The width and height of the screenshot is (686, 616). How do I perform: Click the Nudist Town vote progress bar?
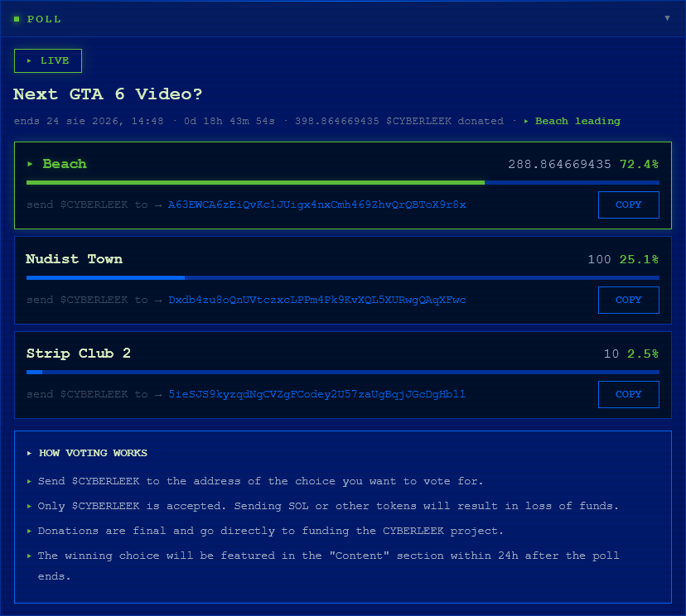(x=342, y=277)
